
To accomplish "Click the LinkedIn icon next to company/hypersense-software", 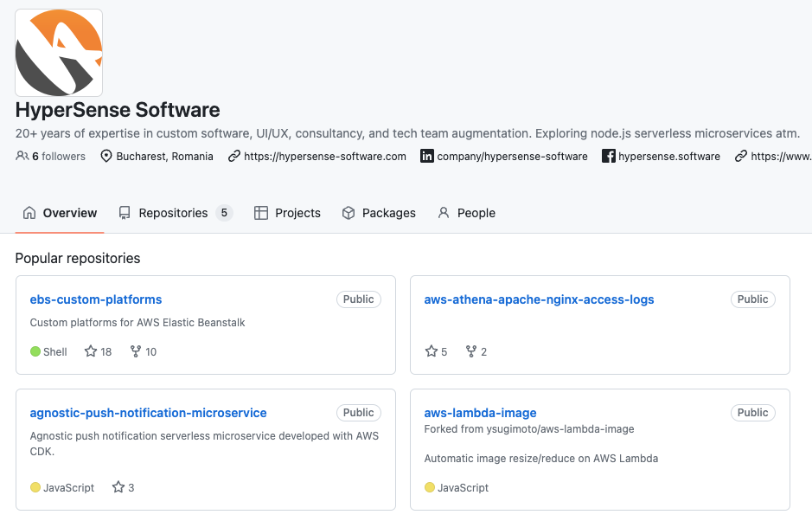I will tap(425, 157).
